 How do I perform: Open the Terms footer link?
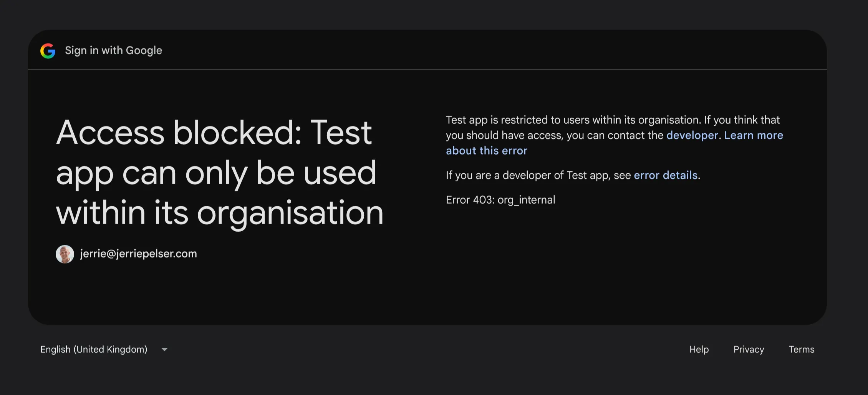coord(802,349)
